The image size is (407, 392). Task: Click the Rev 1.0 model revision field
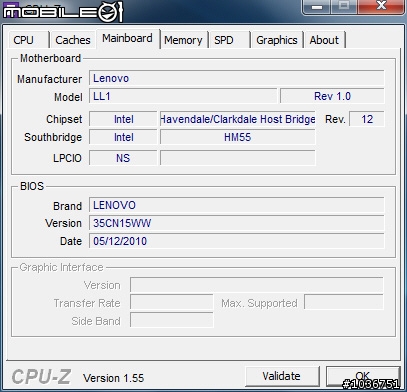pyautogui.click(x=332, y=96)
